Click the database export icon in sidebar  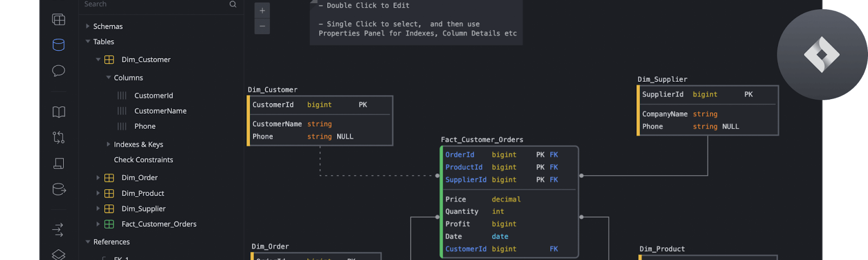click(59, 190)
